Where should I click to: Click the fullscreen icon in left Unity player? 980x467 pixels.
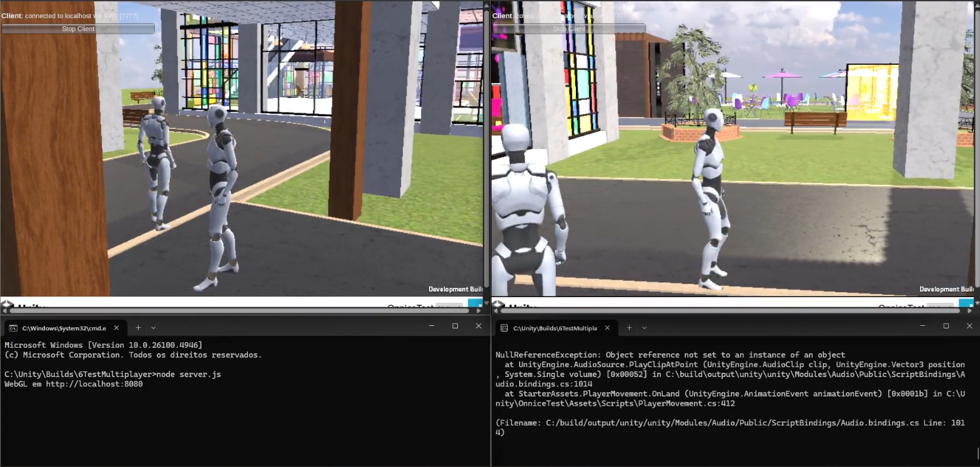[475, 304]
